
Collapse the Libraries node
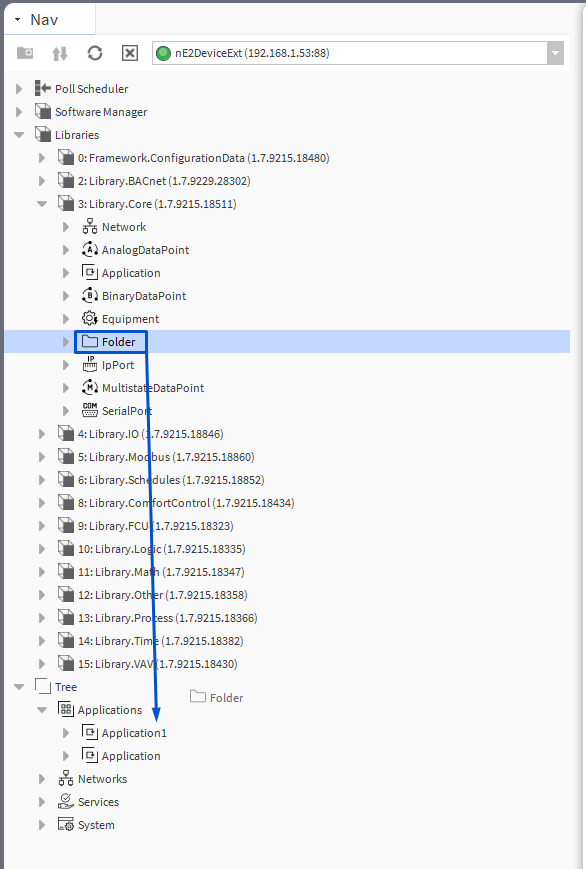(19, 135)
